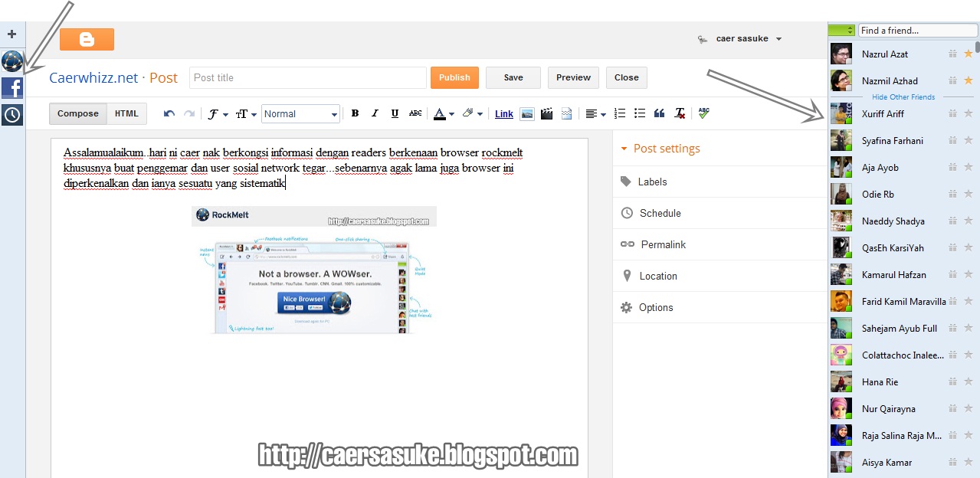Open the Permalink setting
Image resolution: width=980 pixels, height=478 pixels.
click(719, 244)
